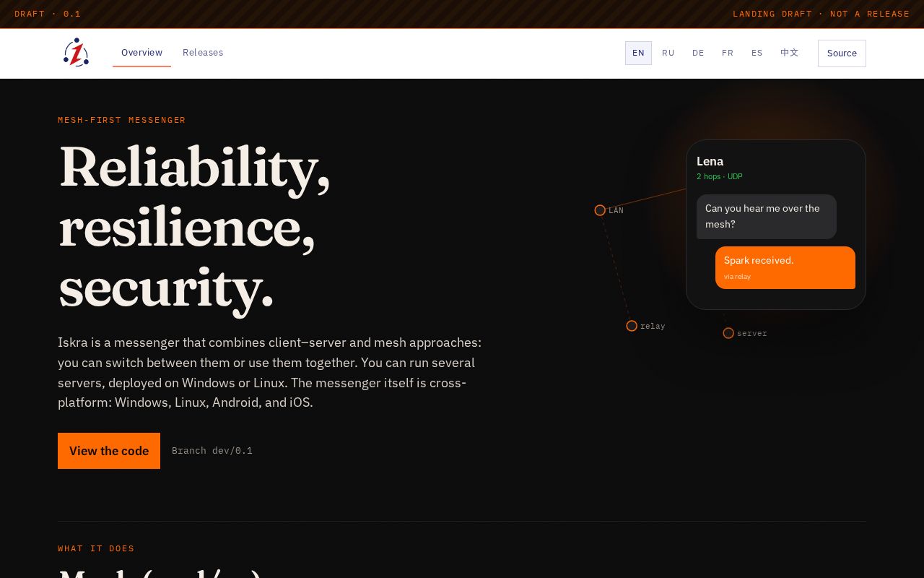Click the 'Reliability,' headline word
The height and width of the screenshot is (578, 924).
coord(194,168)
